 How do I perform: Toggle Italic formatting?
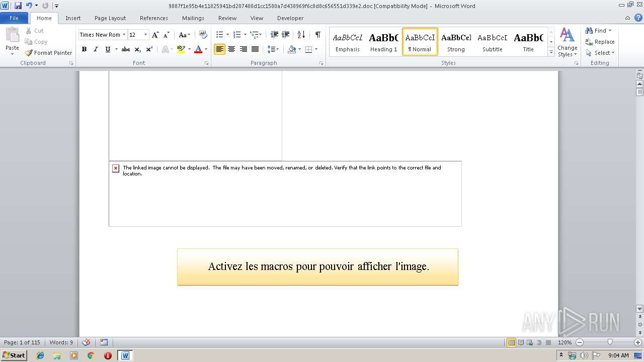click(96, 49)
